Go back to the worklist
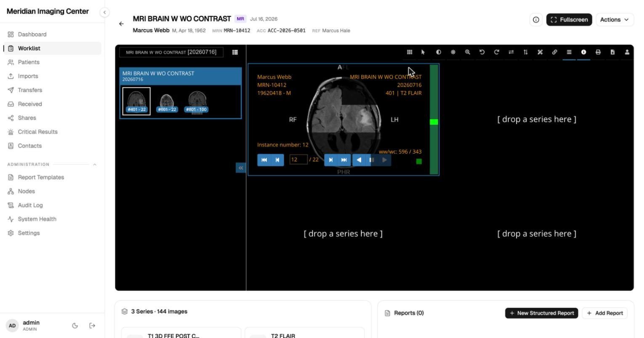Image resolution: width=644 pixels, height=338 pixels. (121, 24)
